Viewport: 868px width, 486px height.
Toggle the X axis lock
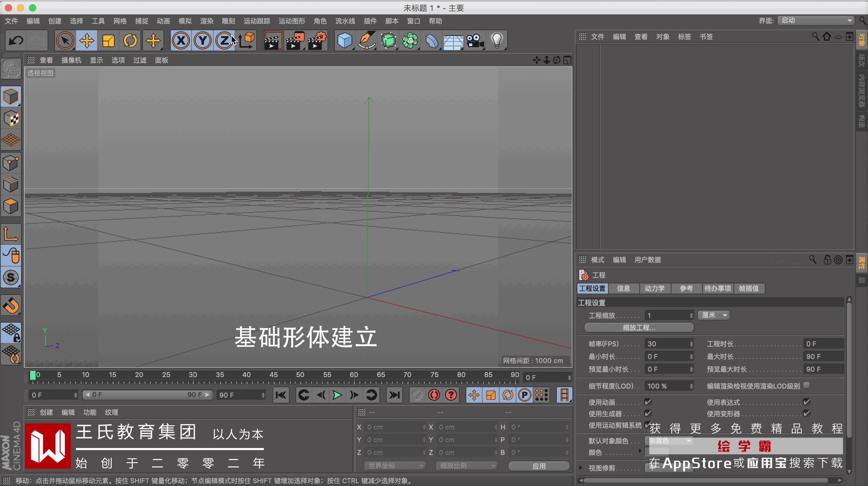pyautogui.click(x=181, y=41)
